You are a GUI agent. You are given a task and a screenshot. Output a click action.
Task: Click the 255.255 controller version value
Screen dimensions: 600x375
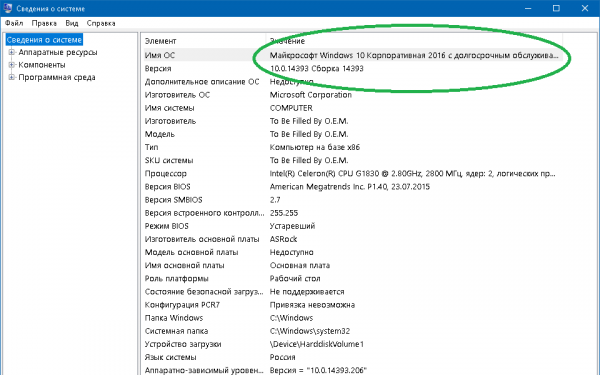click(284, 213)
